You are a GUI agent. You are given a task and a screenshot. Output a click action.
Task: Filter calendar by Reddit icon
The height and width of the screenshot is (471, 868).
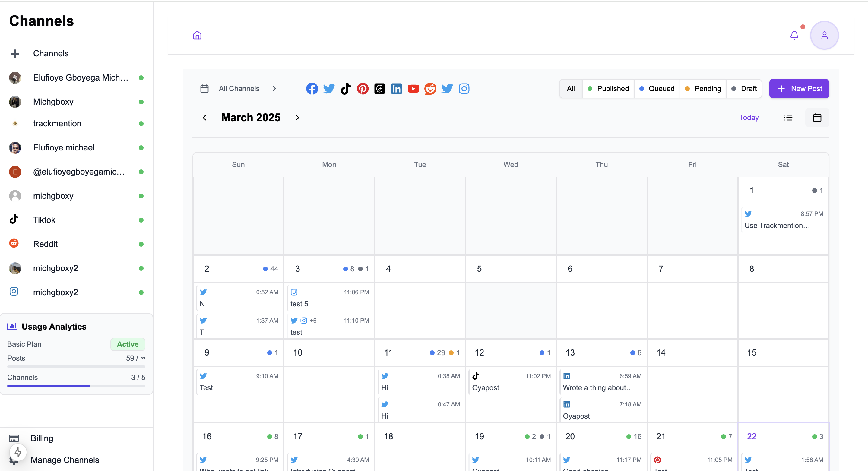(430, 89)
